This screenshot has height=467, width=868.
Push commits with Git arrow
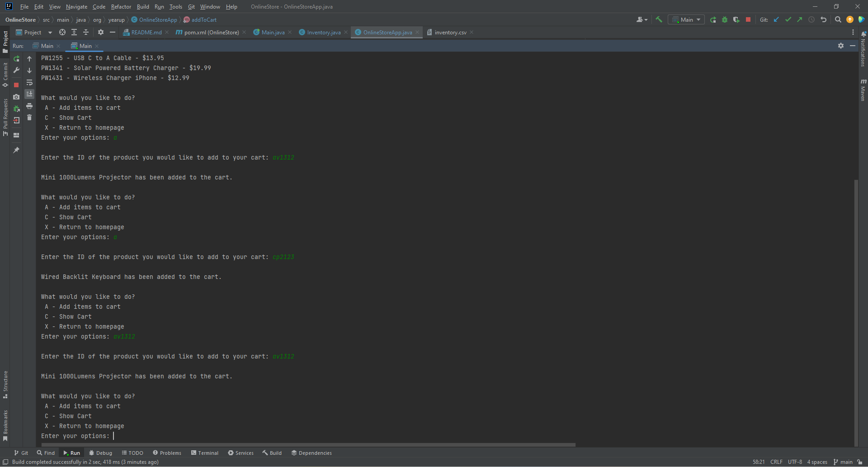pos(800,19)
